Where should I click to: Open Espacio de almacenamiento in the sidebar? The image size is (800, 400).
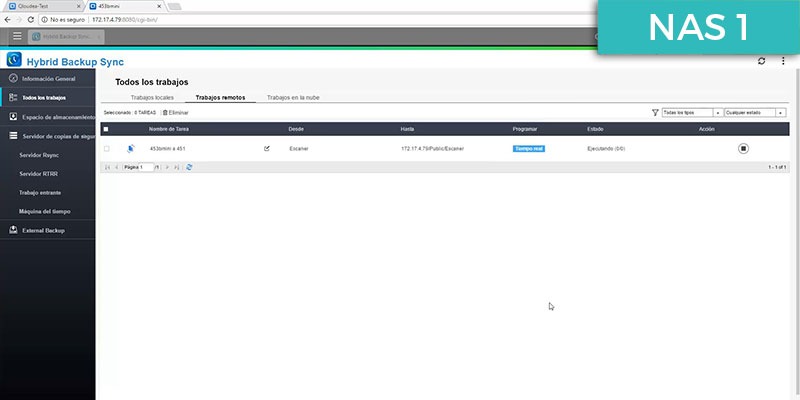click(47, 117)
